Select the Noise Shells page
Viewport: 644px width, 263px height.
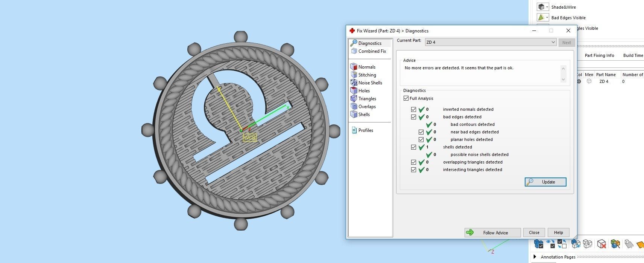[x=367, y=83]
